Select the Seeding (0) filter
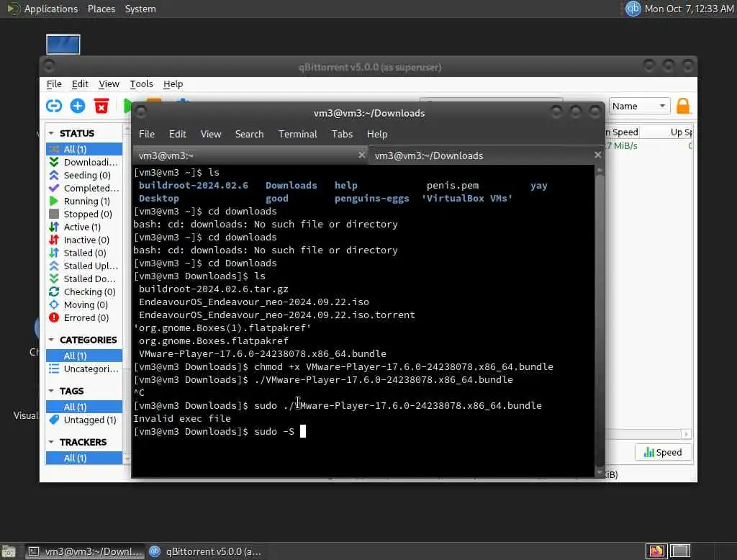Screen dimensions: 737x560 [x=84, y=176]
